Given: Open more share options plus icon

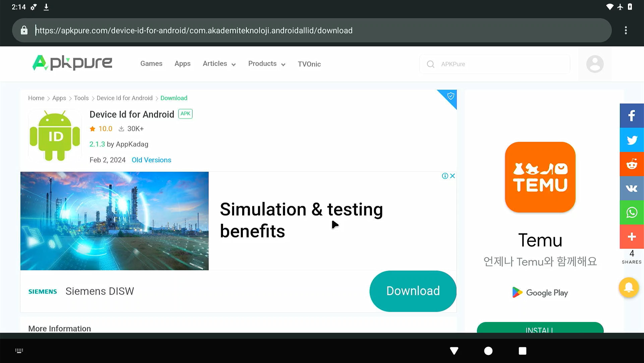Looking at the screenshot, I should tap(632, 237).
